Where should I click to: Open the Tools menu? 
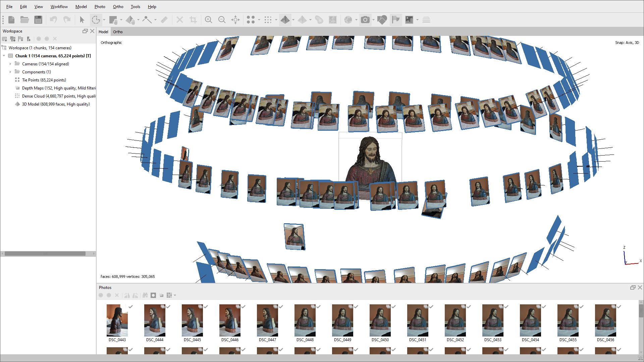(x=136, y=7)
